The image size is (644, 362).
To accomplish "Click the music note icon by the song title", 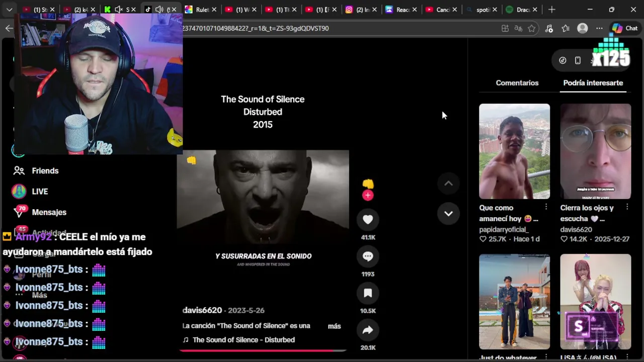I will 186,340.
